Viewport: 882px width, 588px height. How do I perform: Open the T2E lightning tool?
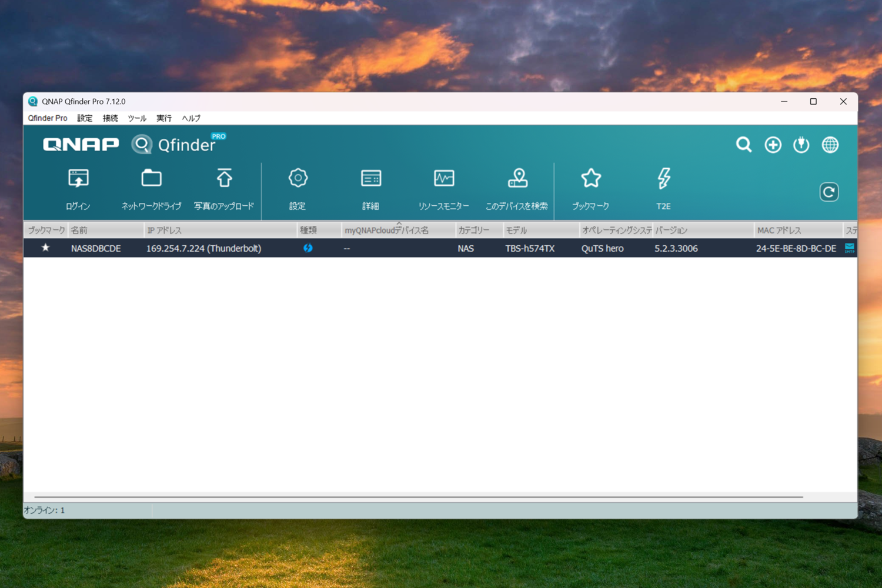pos(664,178)
